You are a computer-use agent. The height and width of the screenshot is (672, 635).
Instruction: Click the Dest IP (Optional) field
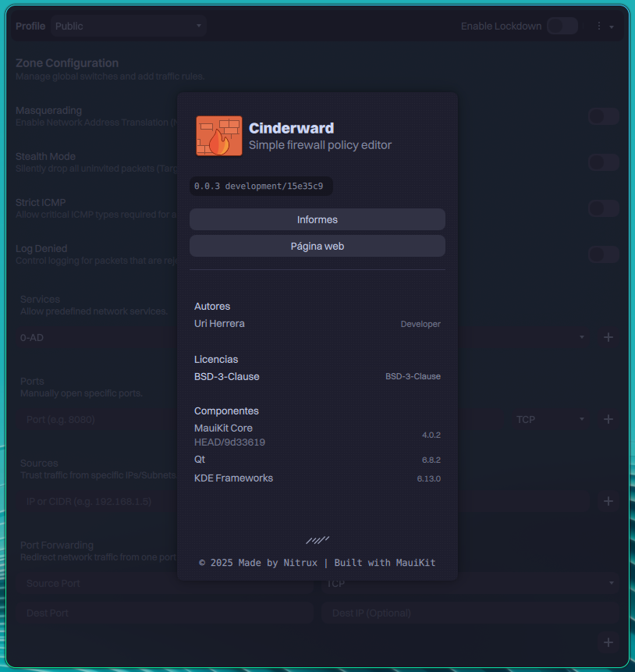point(470,613)
